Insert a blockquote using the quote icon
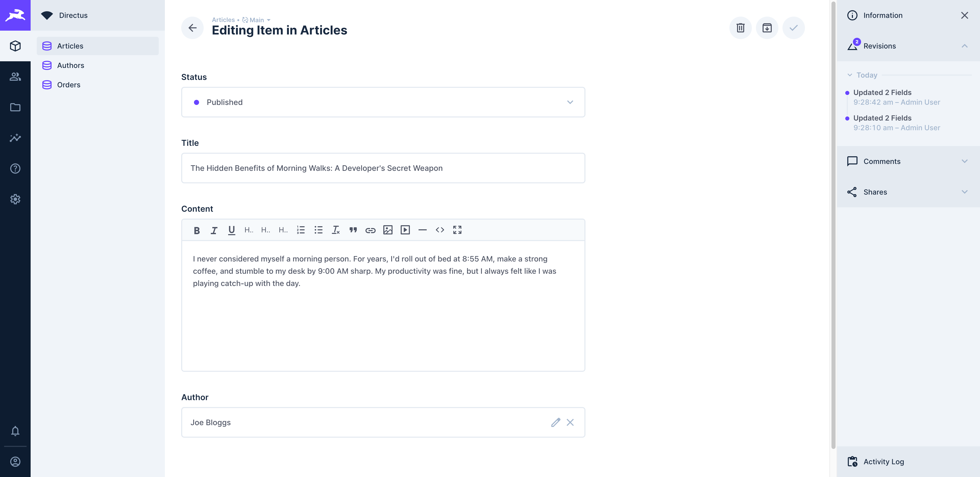 click(x=353, y=230)
